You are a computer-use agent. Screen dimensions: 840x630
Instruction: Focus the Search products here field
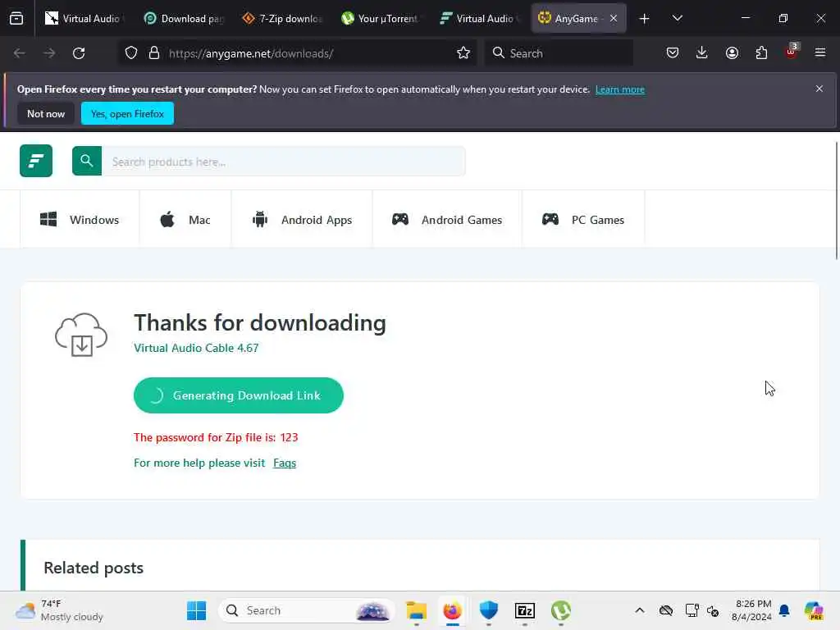pyautogui.click(x=283, y=162)
